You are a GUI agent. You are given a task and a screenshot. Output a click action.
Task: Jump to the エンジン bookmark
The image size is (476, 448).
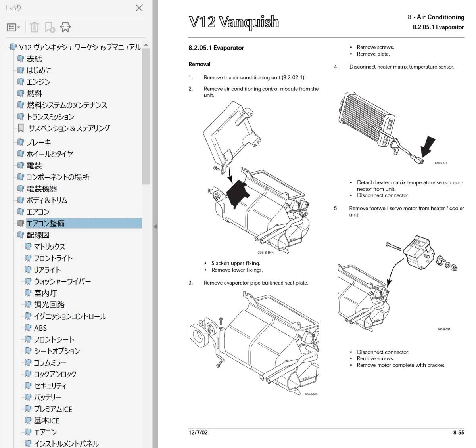click(38, 82)
